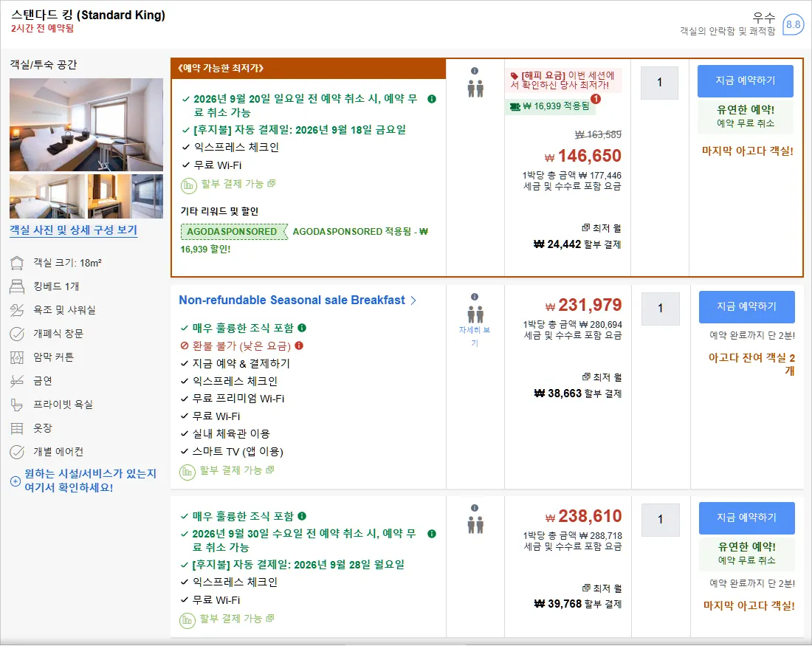Open the main bedroom photo thumbnail
812x646 pixels.
tap(86, 124)
